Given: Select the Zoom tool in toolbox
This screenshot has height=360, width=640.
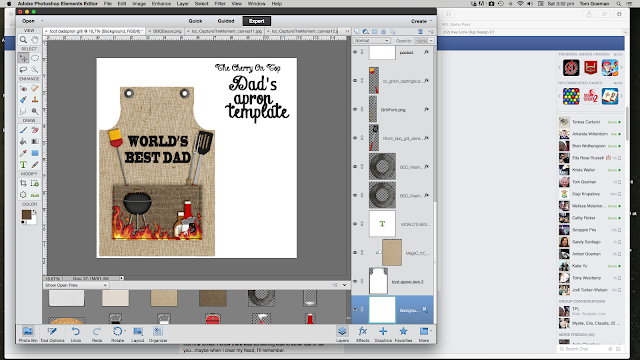Looking at the screenshot, I should pos(23,40).
